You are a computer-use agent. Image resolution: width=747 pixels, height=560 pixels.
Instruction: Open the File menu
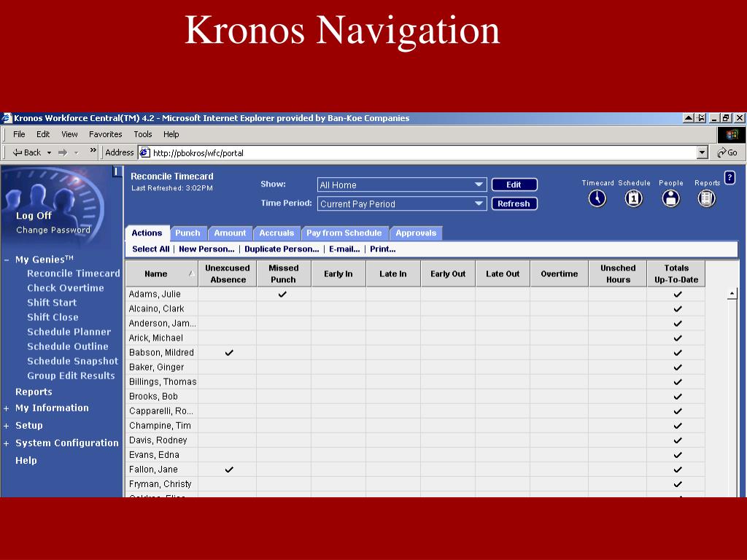(19, 134)
